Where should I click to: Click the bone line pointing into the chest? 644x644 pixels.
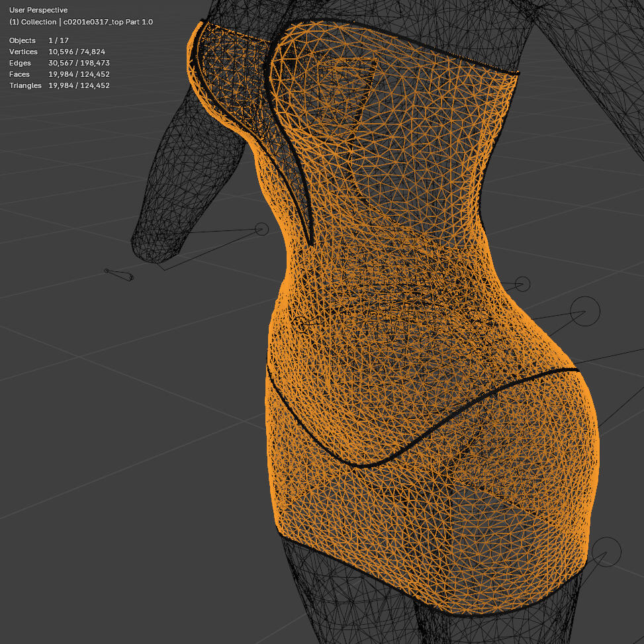(x=278, y=232)
